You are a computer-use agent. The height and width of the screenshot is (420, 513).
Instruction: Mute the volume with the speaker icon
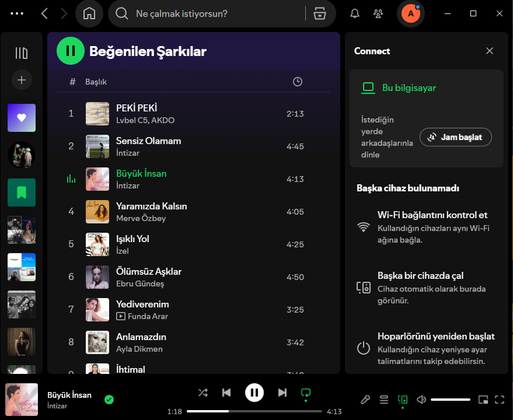[421, 400]
